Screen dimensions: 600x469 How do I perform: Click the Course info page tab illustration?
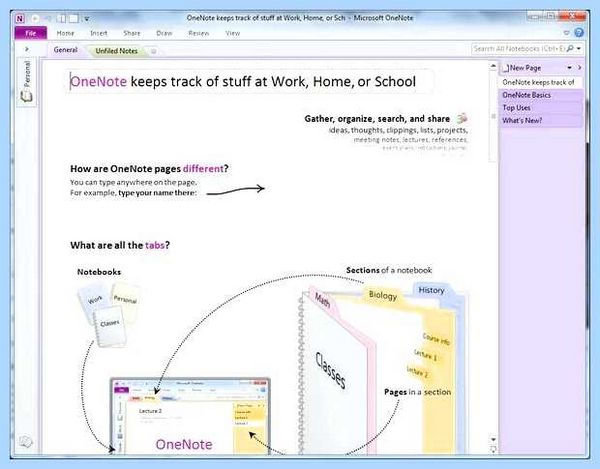point(436,339)
